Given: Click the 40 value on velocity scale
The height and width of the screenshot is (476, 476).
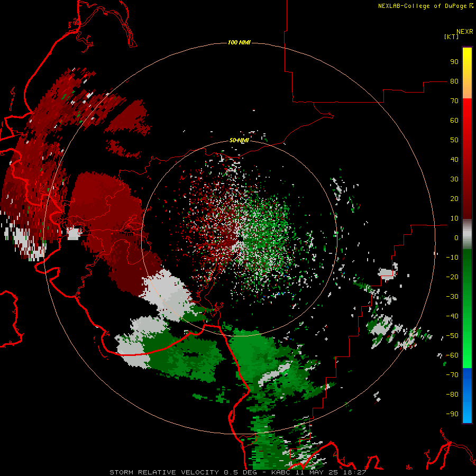Looking at the screenshot, I should coord(454,160).
